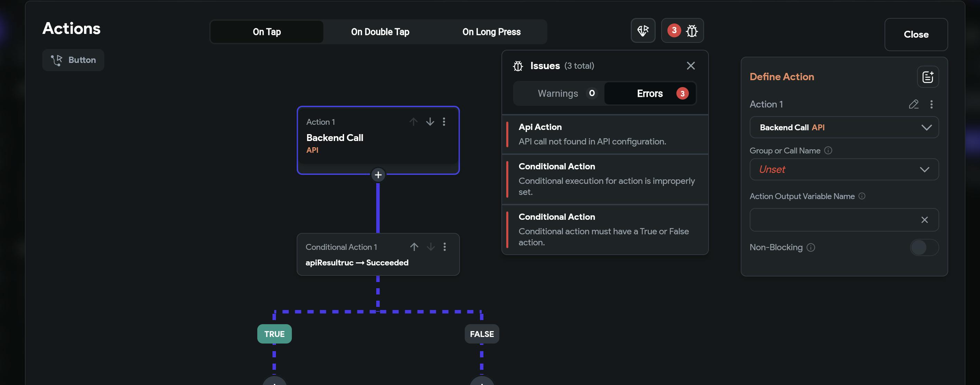This screenshot has width=980, height=385.
Task: Expand the Backend Call API dropdown
Action: [844, 127]
